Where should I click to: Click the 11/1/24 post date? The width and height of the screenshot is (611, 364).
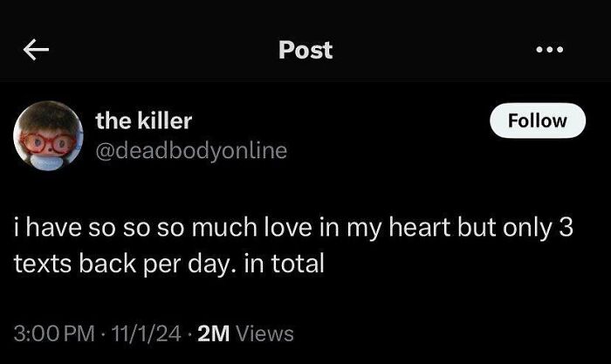[x=148, y=333]
